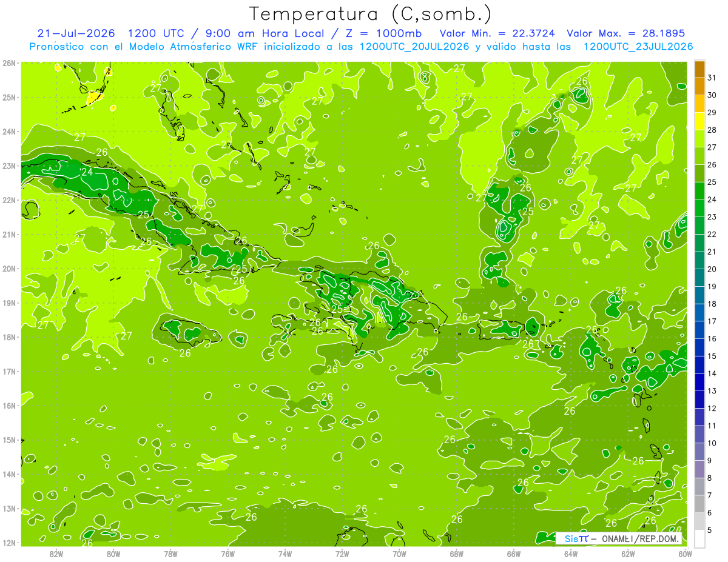Click the latitude axis label '23N'
Image resolution: width=728 pixels, height=562 pixels.
(x=9, y=166)
